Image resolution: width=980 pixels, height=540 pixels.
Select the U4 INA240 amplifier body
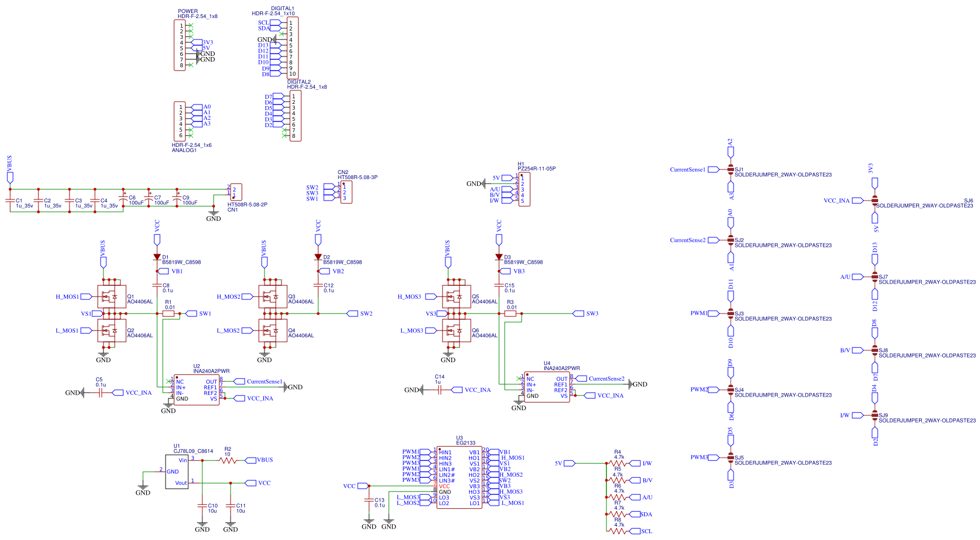coord(547,387)
